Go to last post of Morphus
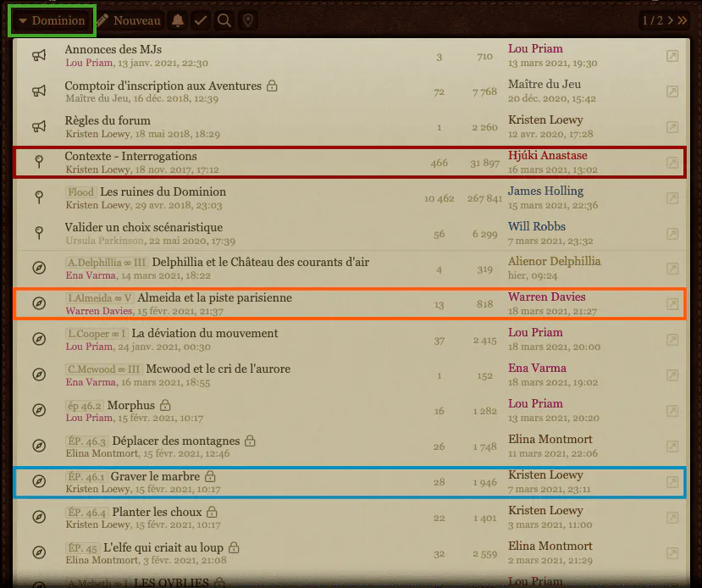Screen dimensions: 702x588 coord(672,411)
